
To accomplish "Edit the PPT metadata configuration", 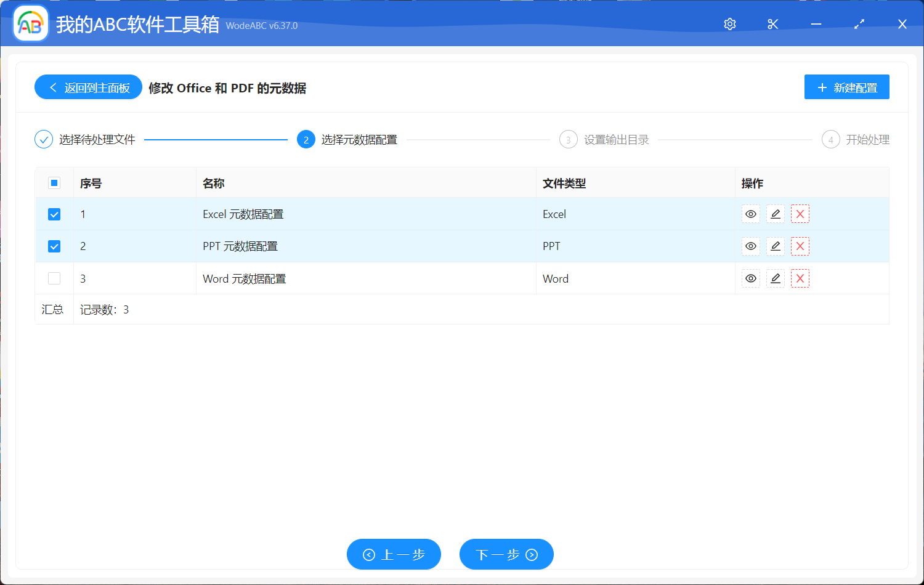I will coord(776,246).
